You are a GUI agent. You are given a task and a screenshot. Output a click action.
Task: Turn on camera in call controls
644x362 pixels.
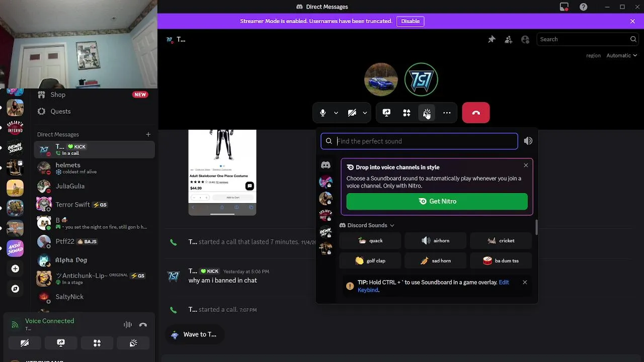352,113
